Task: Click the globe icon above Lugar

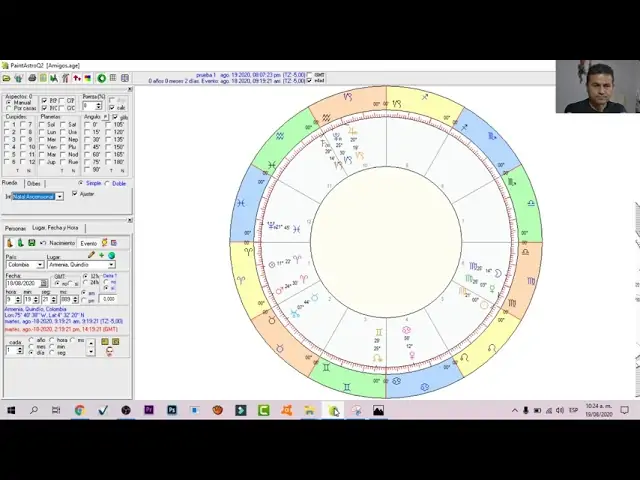Action: (111, 256)
